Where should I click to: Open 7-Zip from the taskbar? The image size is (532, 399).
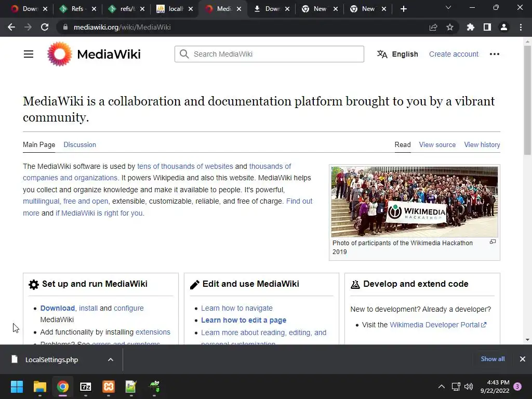coord(86,387)
